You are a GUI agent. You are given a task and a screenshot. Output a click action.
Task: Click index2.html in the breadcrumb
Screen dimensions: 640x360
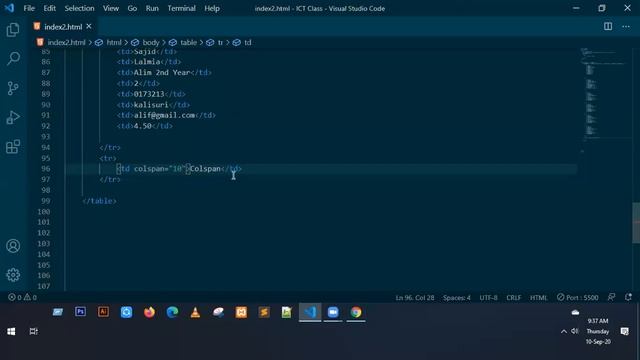click(66, 42)
